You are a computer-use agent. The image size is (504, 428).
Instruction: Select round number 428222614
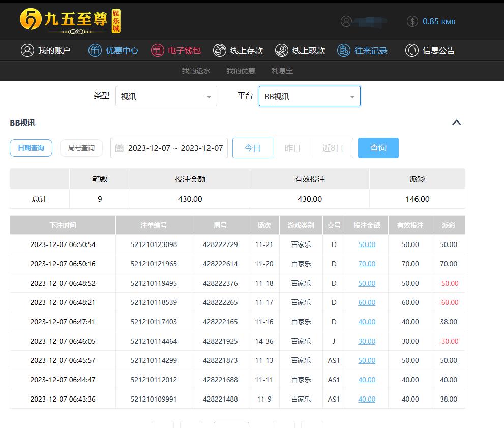(x=220, y=264)
